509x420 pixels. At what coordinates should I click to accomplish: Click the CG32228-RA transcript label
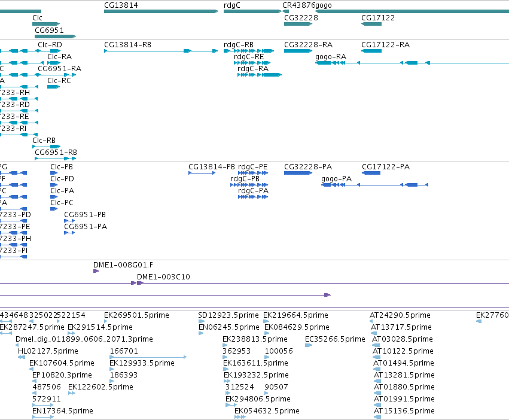click(309, 45)
